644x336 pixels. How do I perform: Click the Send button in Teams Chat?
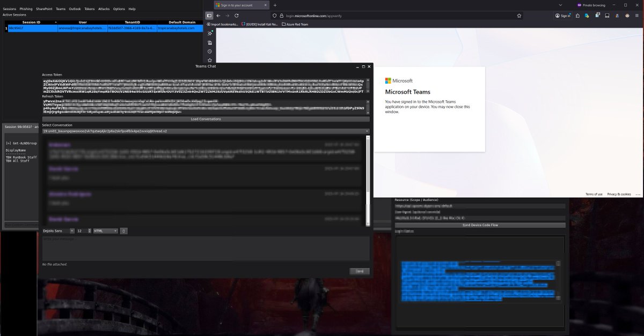pos(359,271)
